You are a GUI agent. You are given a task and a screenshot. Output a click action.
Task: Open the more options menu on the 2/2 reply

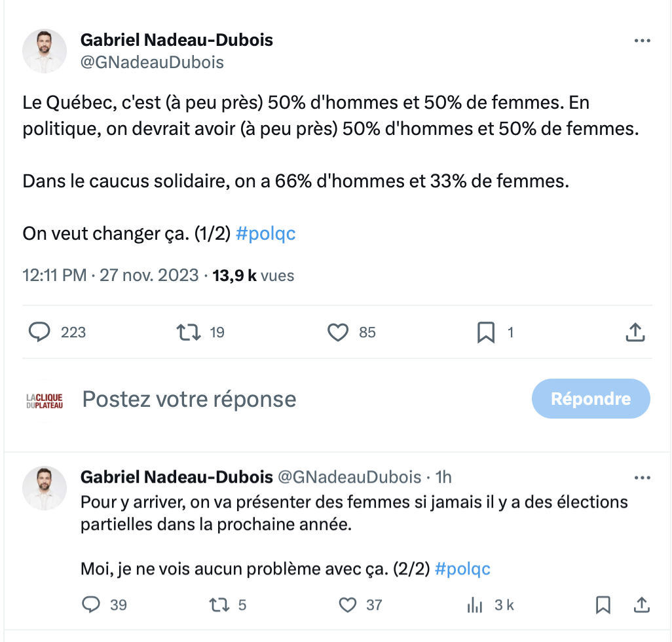pyautogui.click(x=642, y=478)
